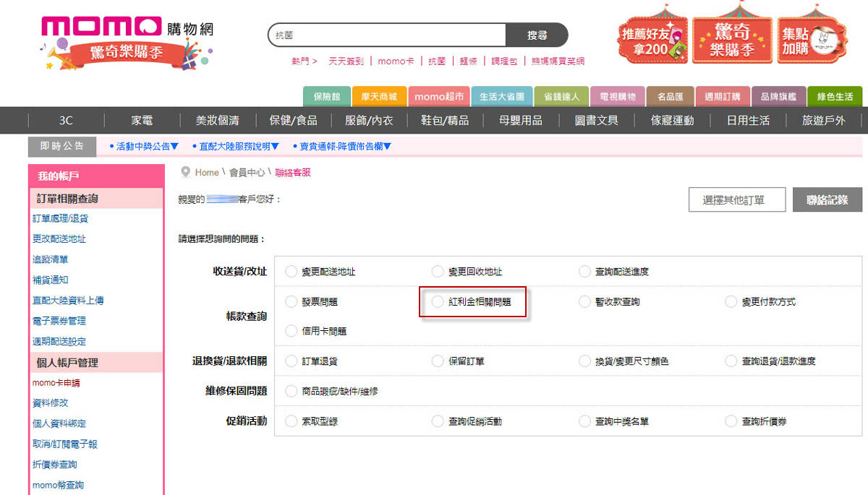Open the 熊媽媽買菜網 link
Viewport: 868px width, 495px height.
(x=558, y=61)
